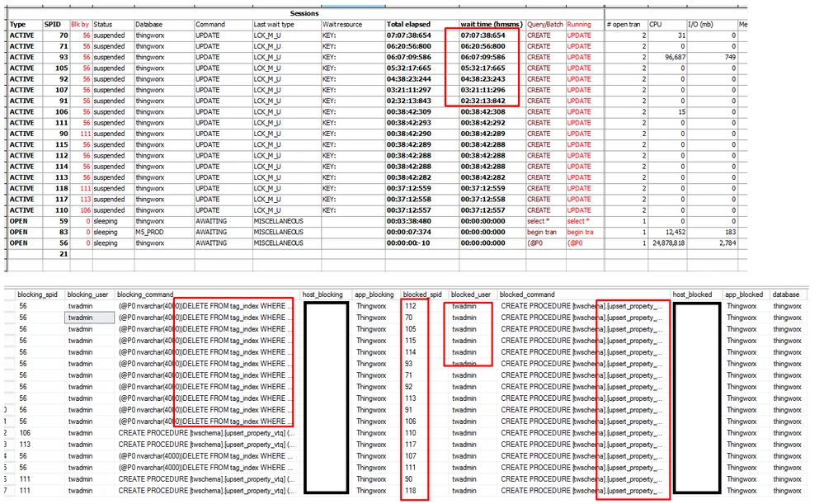
Task: Click the 'Query/Batch' column header
Action: [x=545, y=24]
